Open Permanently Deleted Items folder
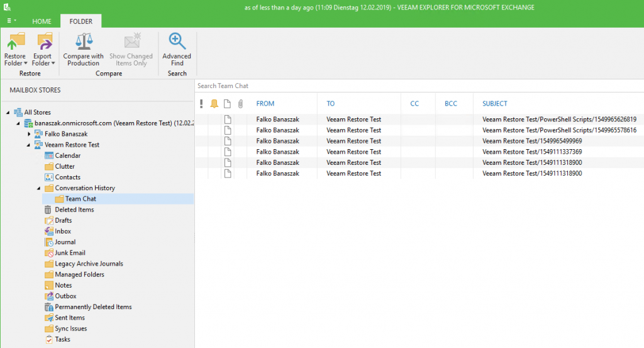 [x=88, y=307]
